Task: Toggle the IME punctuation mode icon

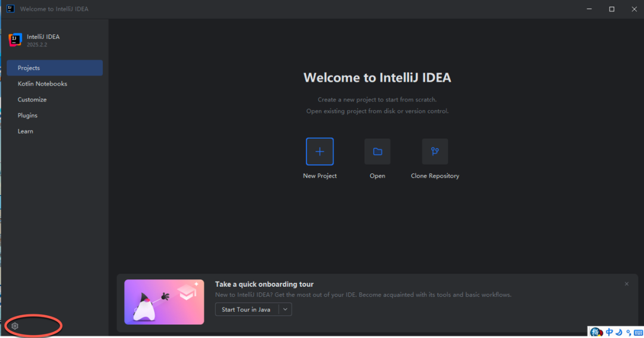Action: coord(628,332)
